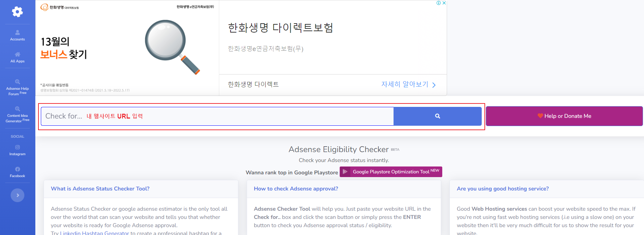Open Content Idea Generator

tap(17, 115)
